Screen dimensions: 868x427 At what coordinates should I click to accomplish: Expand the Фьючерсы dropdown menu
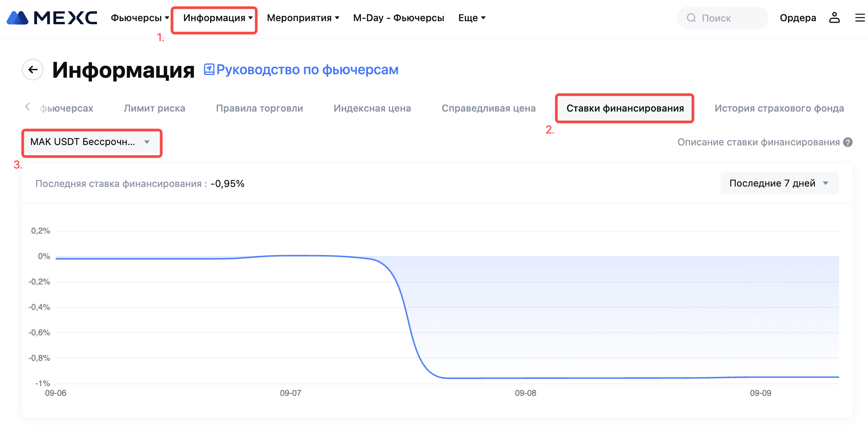140,18
